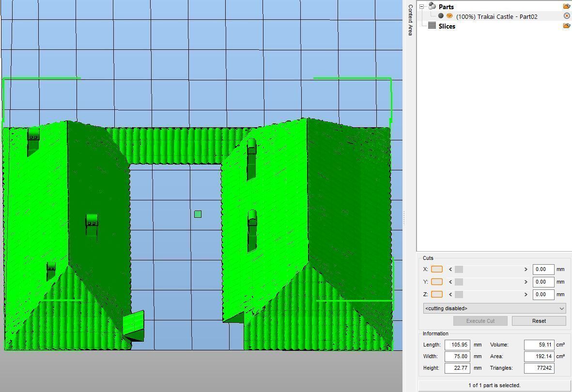The image size is (572, 392).
Task: Decrease the Y cut with the left arrow
Action: (x=450, y=282)
